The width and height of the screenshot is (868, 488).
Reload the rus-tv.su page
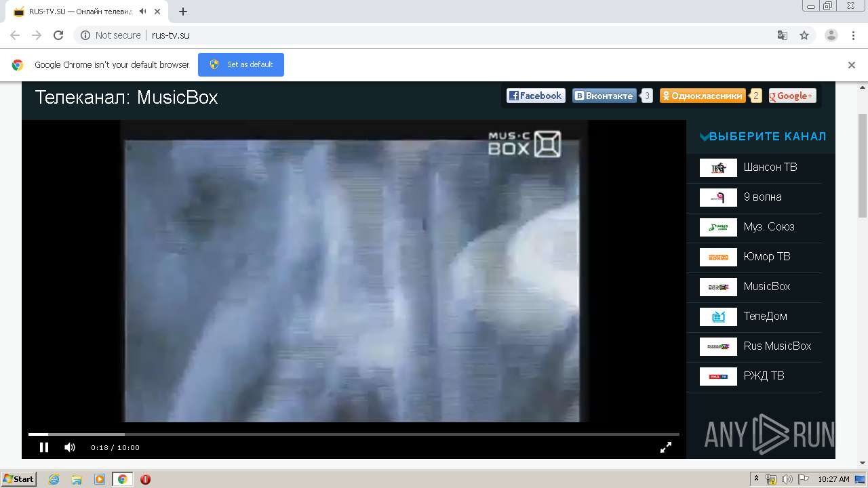[58, 35]
